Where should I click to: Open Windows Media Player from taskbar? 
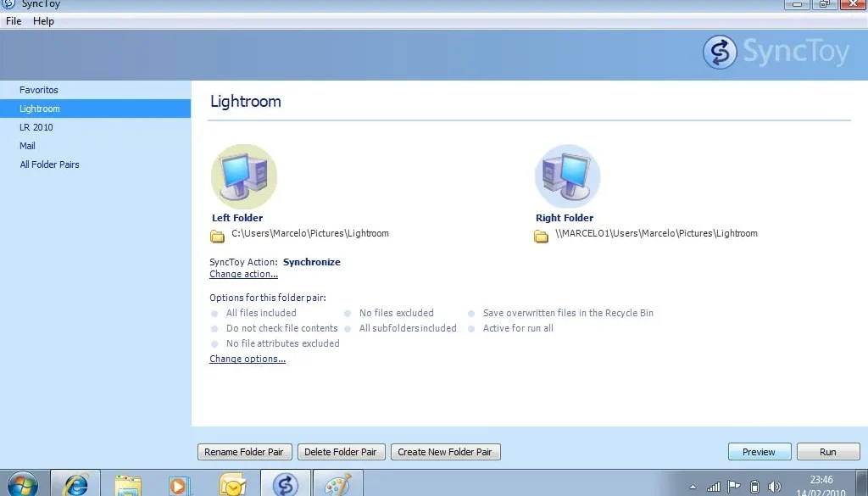[x=180, y=485]
